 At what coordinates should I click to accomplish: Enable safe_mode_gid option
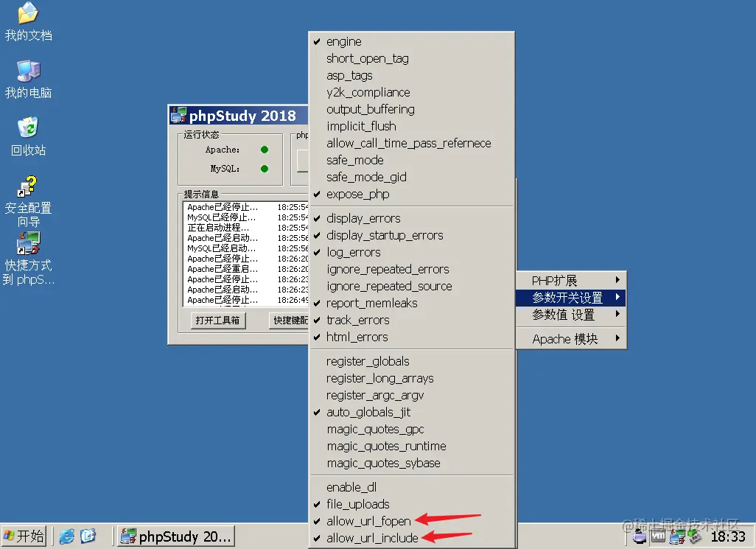click(412, 177)
